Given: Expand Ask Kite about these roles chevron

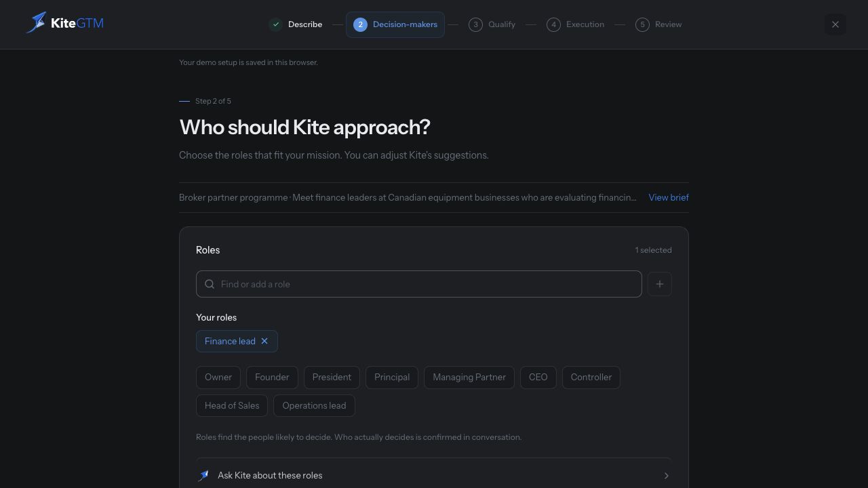Looking at the screenshot, I should coord(666,476).
